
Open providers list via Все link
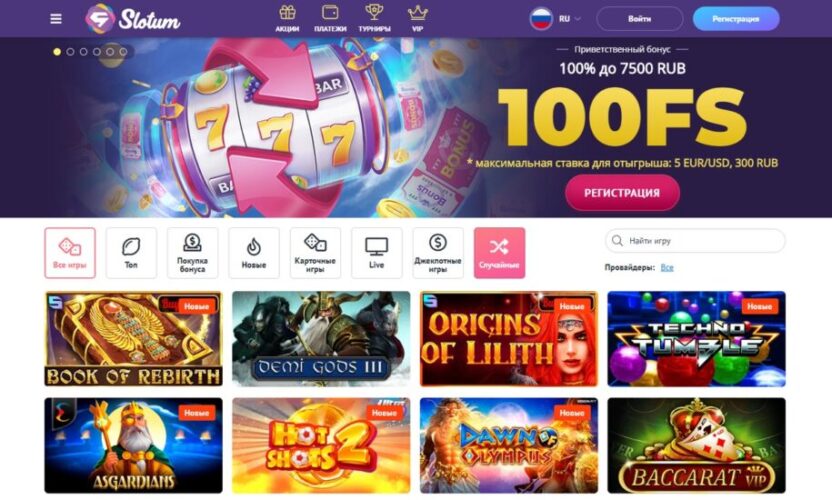tap(667, 268)
